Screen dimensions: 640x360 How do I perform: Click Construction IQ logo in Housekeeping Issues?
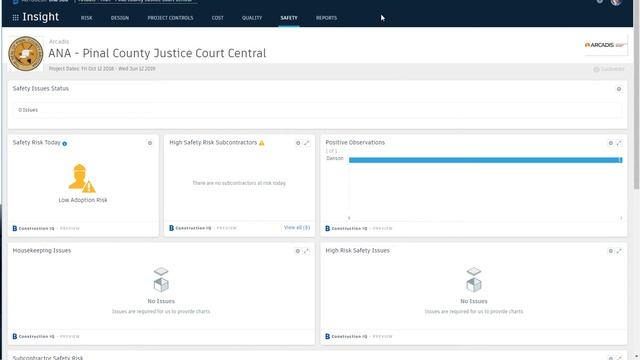pos(33,337)
